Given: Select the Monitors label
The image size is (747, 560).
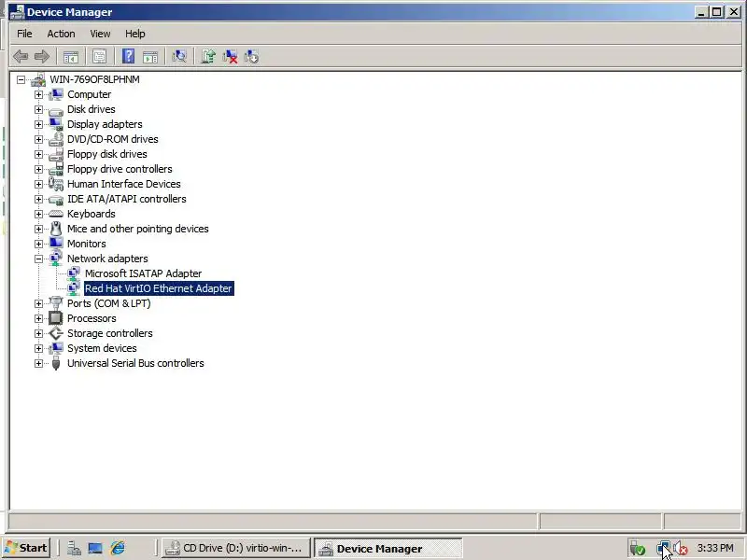Looking at the screenshot, I should [x=87, y=244].
